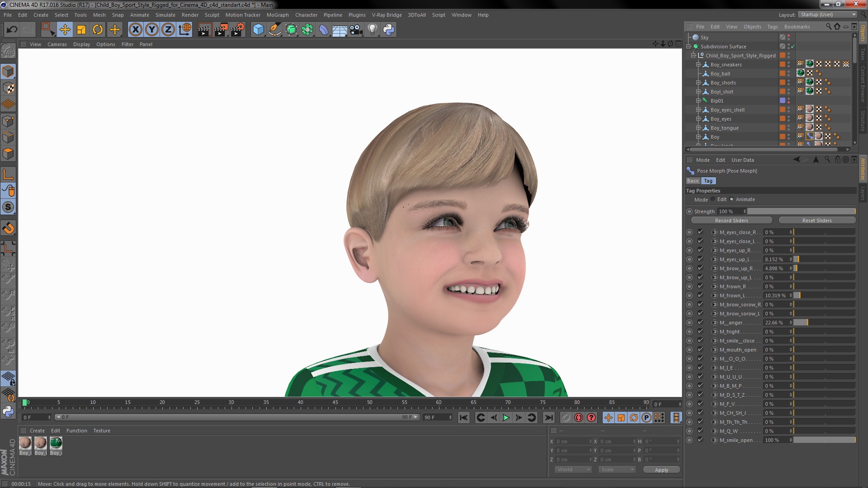The image size is (868, 488).
Task: Click the coordinate system icon
Action: (x=185, y=30)
